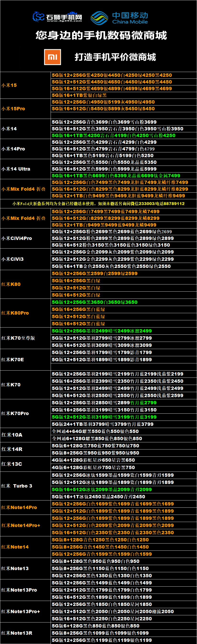This screenshot has height=644, width=197.
Task: Click the "红米Note13R" model name cell
Action: point(26,633)
